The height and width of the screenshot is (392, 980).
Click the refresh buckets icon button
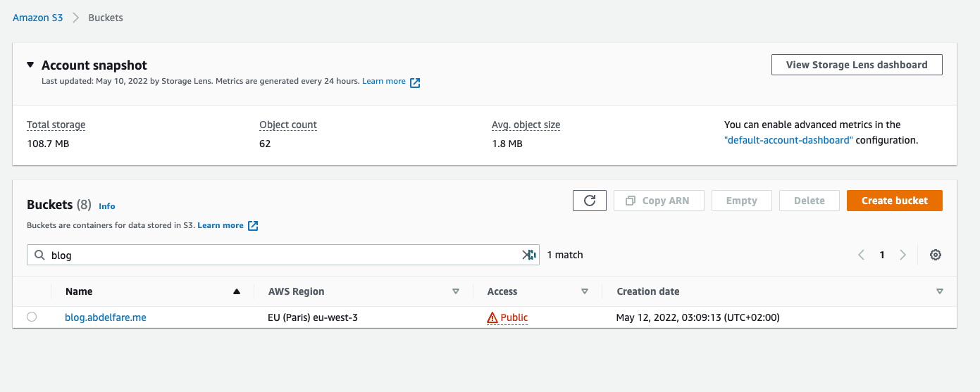pos(590,201)
